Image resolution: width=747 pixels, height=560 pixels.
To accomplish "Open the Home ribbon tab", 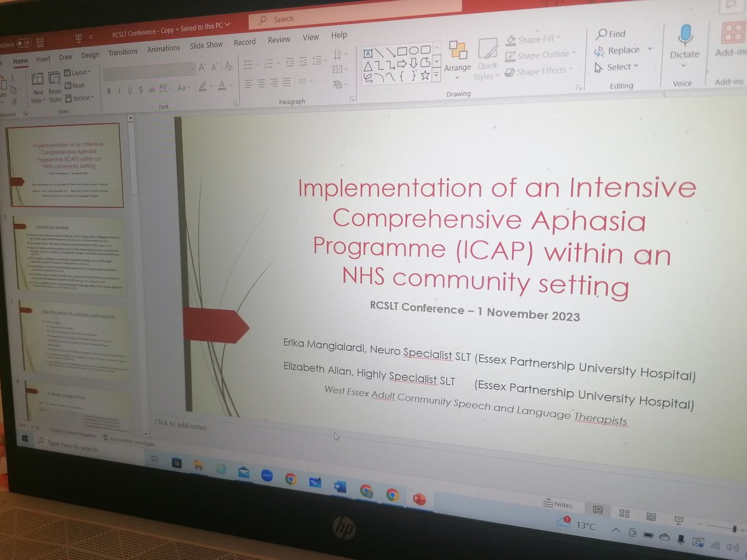I will (x=21, y=60).
